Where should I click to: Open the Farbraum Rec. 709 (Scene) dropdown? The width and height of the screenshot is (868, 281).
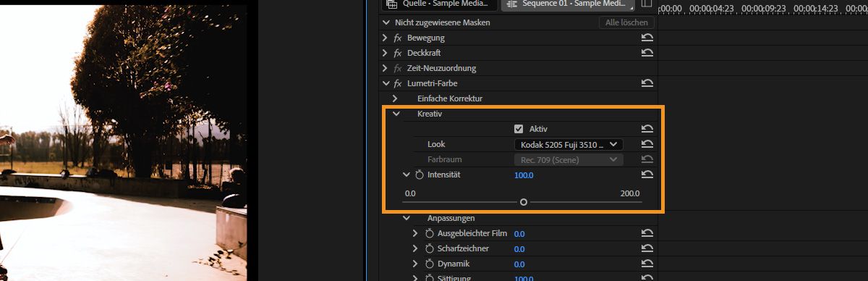click(x=568, y=159)
